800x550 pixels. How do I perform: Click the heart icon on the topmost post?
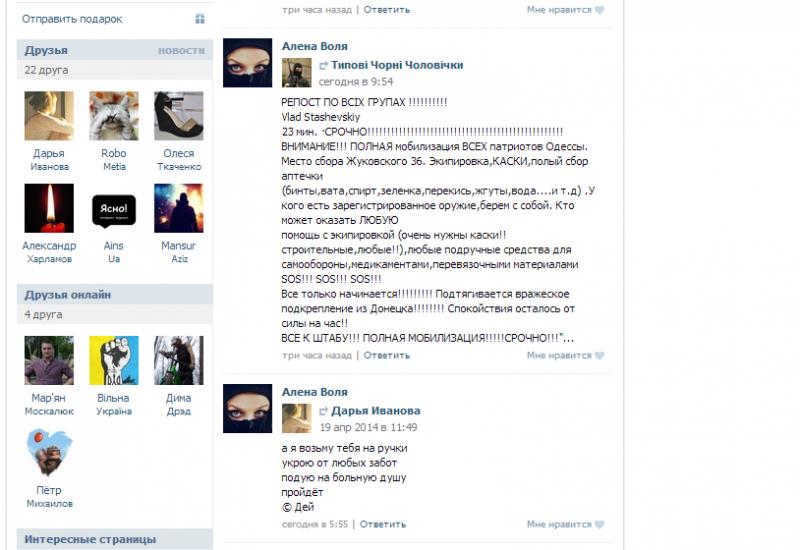click(599, 10)
